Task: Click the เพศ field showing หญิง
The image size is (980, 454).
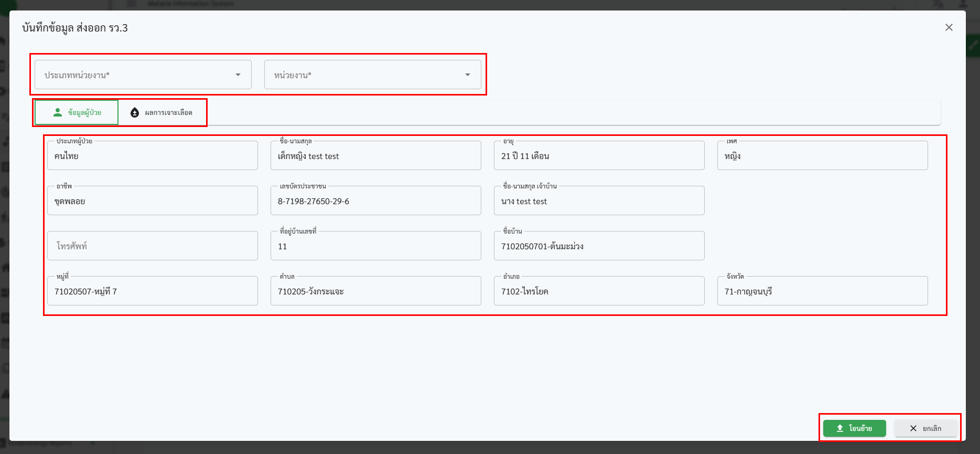Action: pyautogui.click(x=822, y=156)
